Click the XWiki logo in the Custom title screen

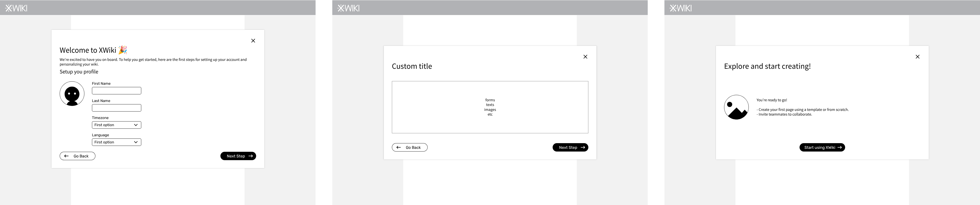tap(348, 8)
